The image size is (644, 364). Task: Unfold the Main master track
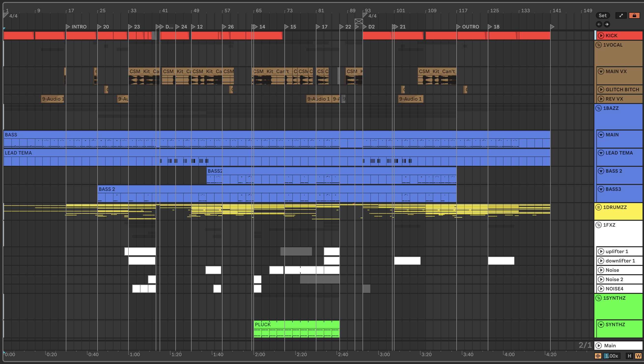click(x=599, y=346)
